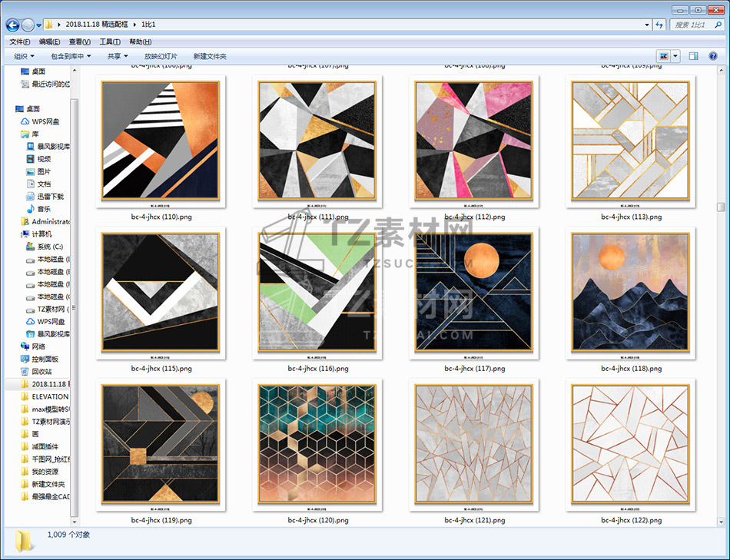Image resolution: width=730 pixels, height=560 pixels.
Task: Click the 新建文件夹 button
Action: (x=210, y=56)
